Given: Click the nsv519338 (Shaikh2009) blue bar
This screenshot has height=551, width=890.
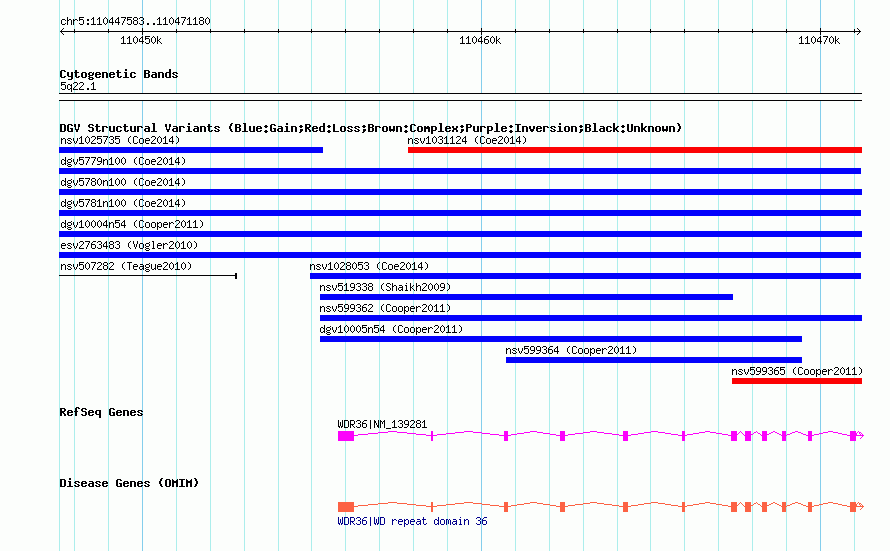Looking at the screenshot, I should (526, 297).
